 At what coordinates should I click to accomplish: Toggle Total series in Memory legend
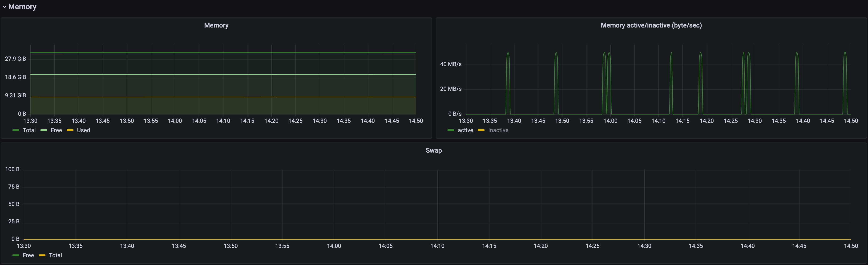(x=29, y=130)
